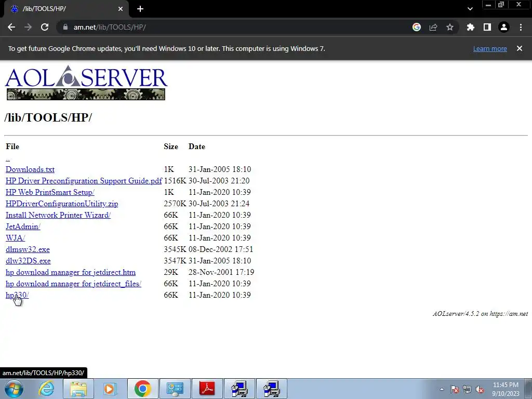Go to parent directory link

pyautogui.click(x=8, y=158)
